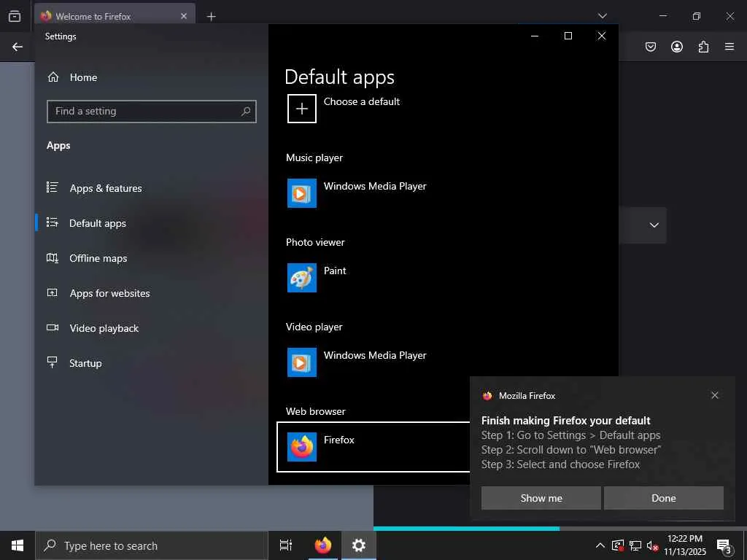Image resolution: width=747 pixels, height=560 pixels.
Task: Open the Firefox account icon
Action: [676, 47]
